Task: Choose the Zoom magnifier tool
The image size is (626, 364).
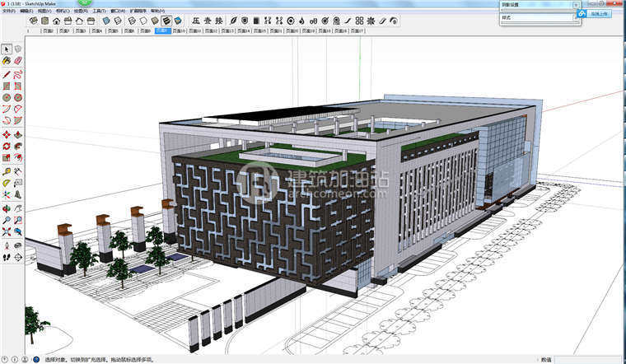Action: pyautogui.click(x=7, y=221)
